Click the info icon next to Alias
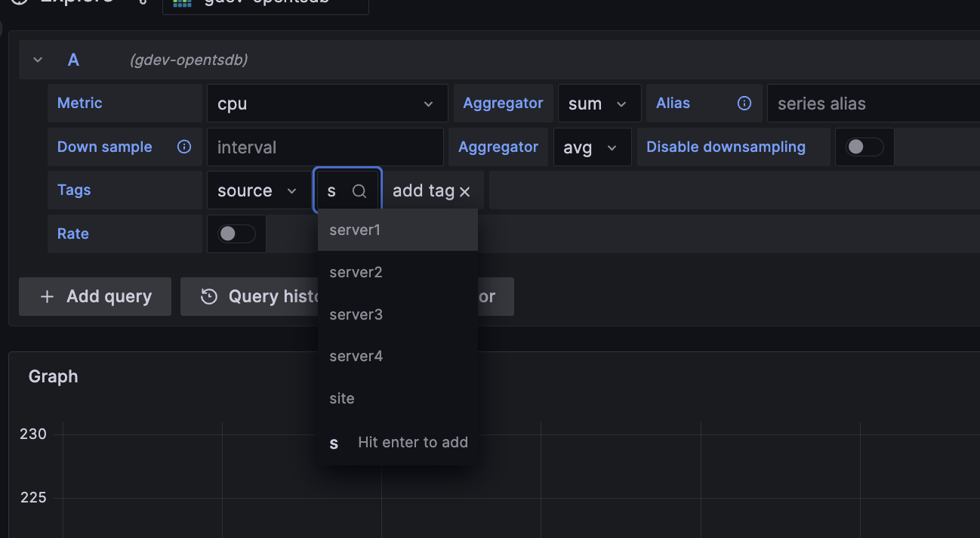980x538 pixels. [744, 103]
